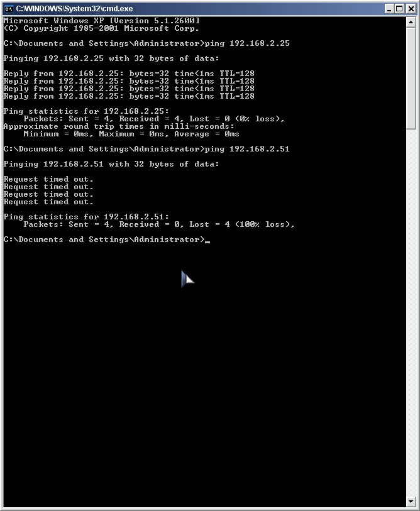Click the empty scrollbar track below the thumb
The image size is (420, 511).
click(411, 313)
